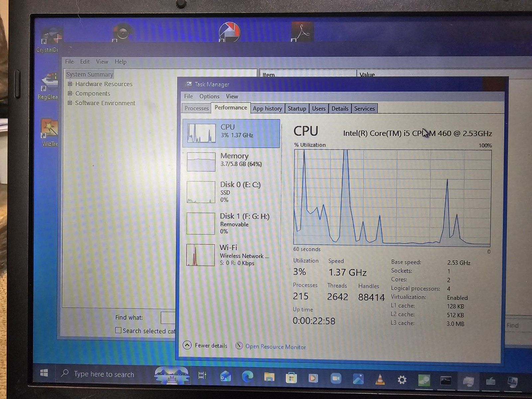The height and width of the screenshot is (399, 532).
Task: Select the Performance tab
Action: coord(231,107)
